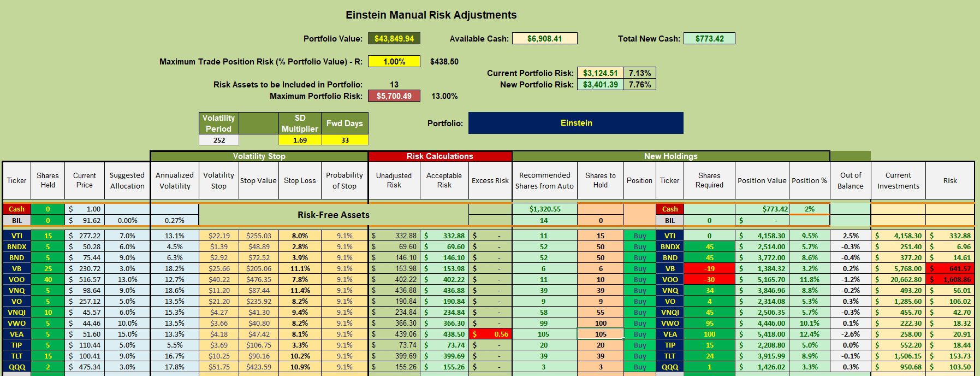Viewport: 980px width, 376px height.
Task: Click VOO current investments 20,662.80
Action: point(898,279)
